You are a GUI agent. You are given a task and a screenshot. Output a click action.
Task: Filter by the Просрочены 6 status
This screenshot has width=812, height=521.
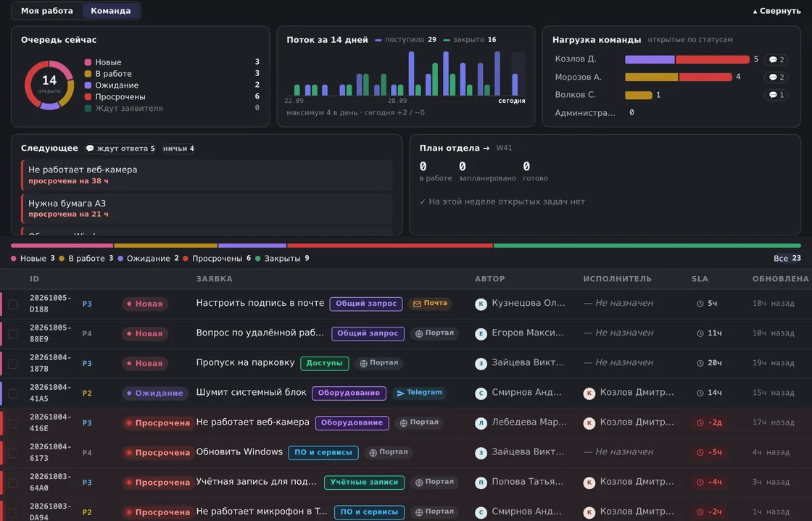[x=217, y=258]
